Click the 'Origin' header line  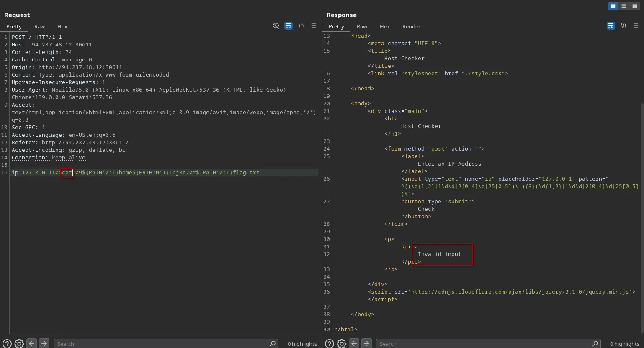click(67, 67)
